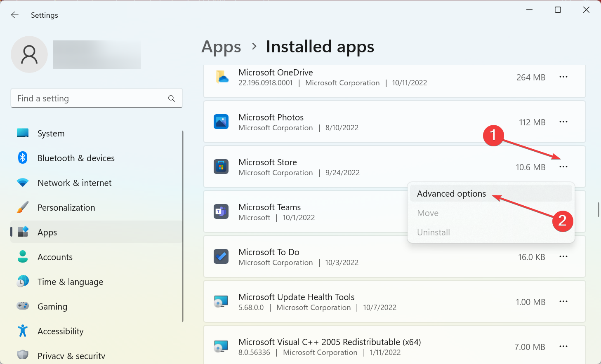Click the Installed apps page title
This screenshot has width=601, height=364.
320,47
